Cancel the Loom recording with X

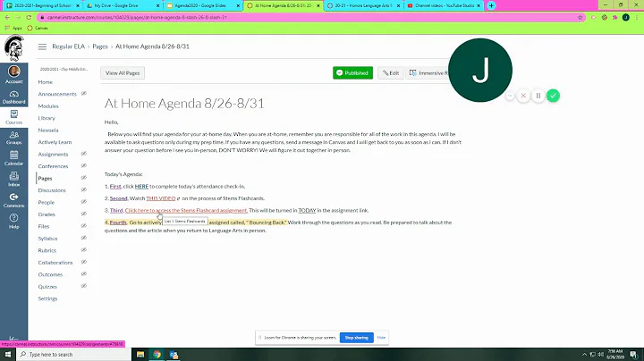point(523,96)
